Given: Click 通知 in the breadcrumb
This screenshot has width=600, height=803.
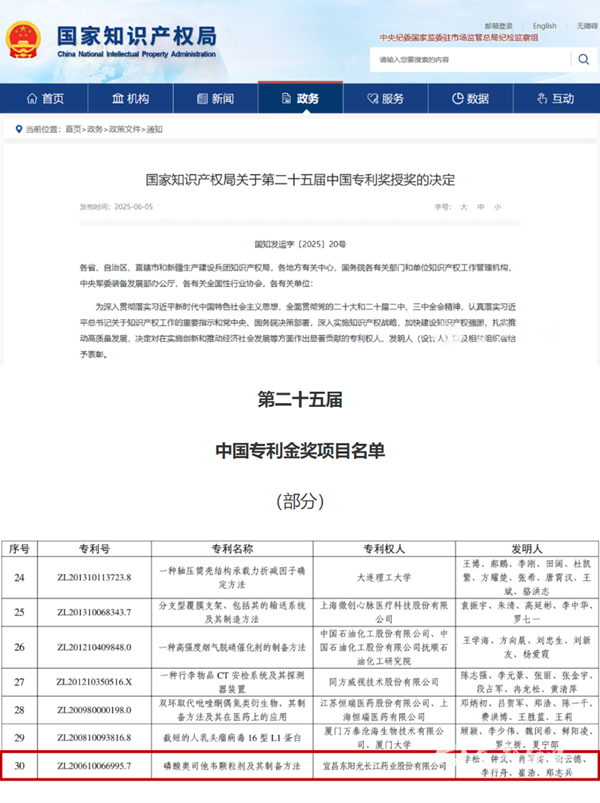Looking at the screenshot, I should coord(155,129).
